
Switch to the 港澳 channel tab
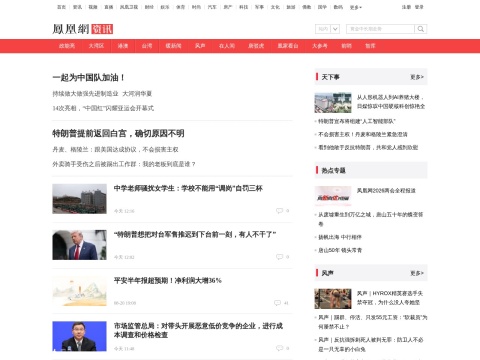click(123, 46)
